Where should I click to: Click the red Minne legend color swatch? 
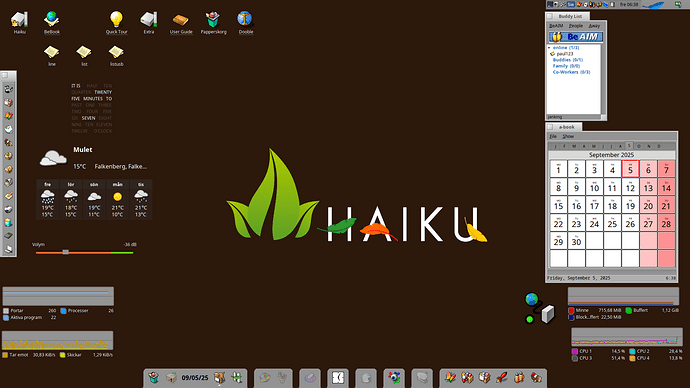pyautogui.click(x=571, y=311)
